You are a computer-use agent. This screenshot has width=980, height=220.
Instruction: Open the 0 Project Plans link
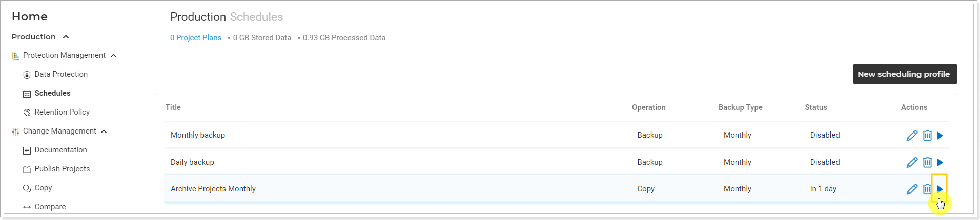click(x=196, y=38)
